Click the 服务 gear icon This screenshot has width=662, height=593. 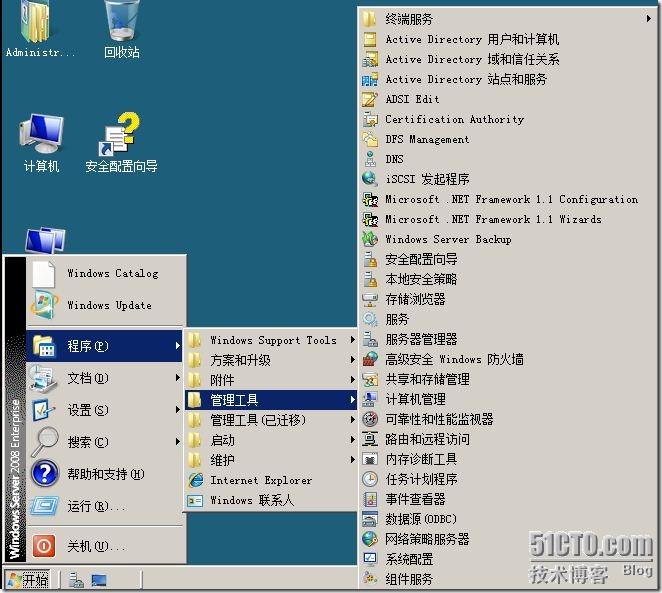[x=370, y=319]
